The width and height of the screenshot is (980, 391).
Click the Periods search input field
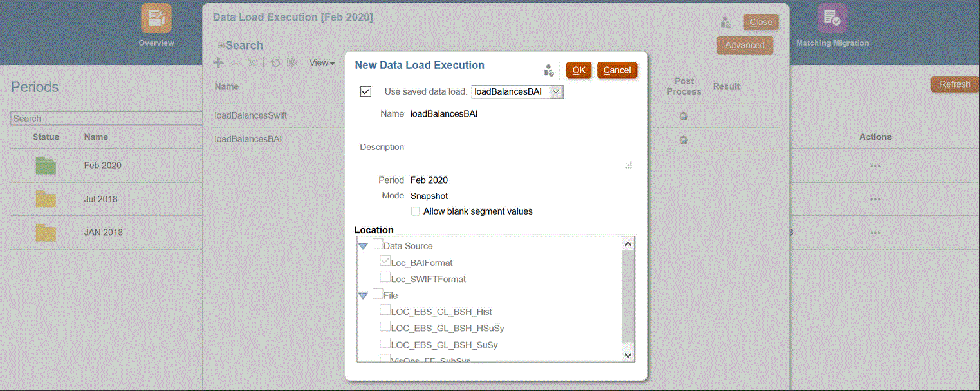(x=107, y=119)
